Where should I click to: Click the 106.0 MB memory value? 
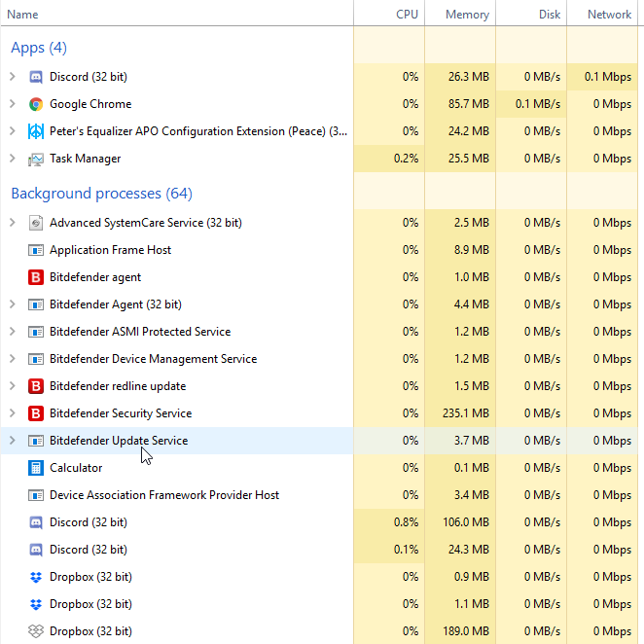click(466, 522)
